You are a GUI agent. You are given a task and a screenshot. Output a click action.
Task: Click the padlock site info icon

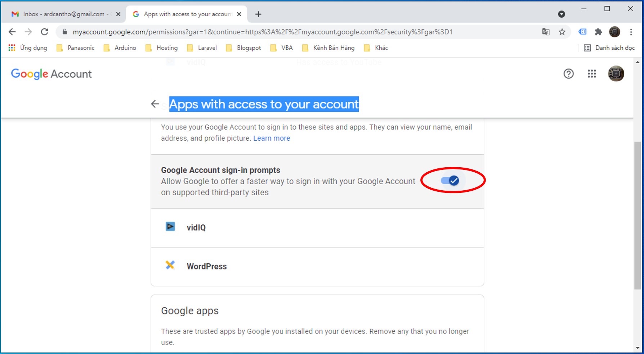(x=64, y=32)
